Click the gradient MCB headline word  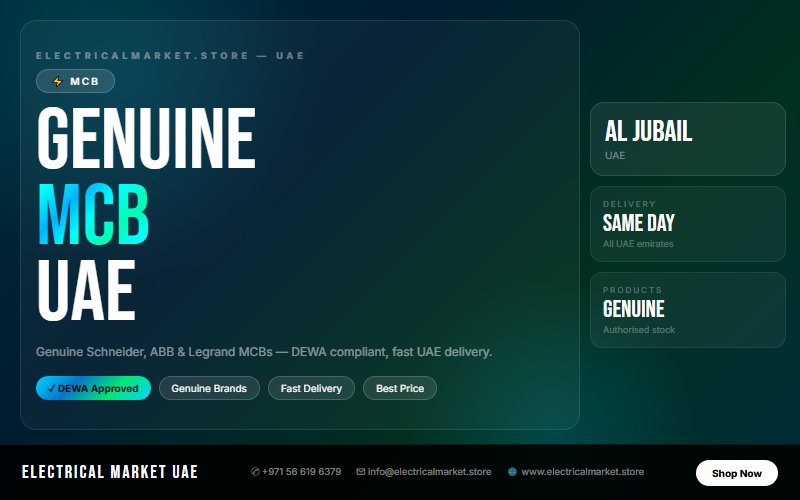pyautogui.click(x=93, y=214)
